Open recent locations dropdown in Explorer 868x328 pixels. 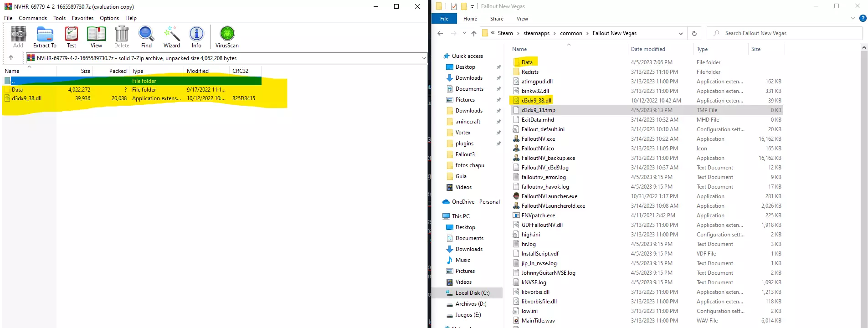[x=464, y=33]
